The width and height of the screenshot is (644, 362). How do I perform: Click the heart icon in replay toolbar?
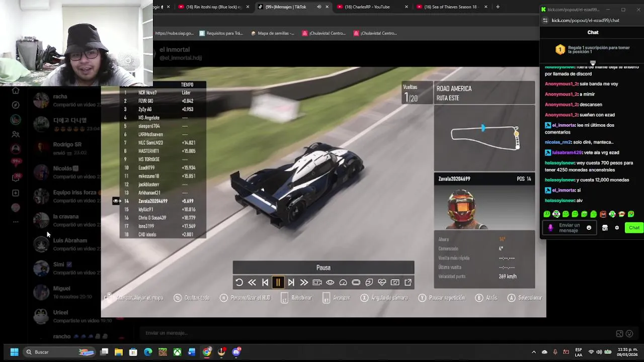click(x=382, y=283)
